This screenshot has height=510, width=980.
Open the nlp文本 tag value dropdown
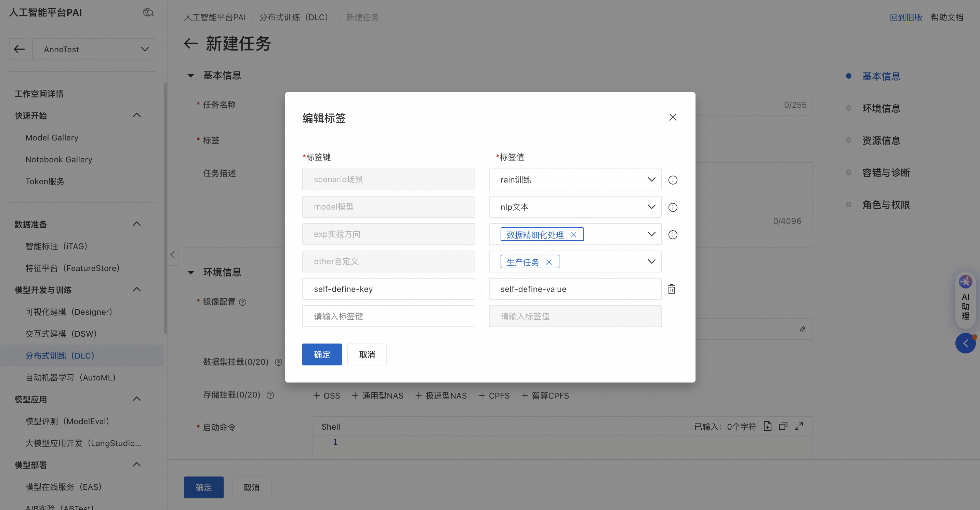click(575, 207)
